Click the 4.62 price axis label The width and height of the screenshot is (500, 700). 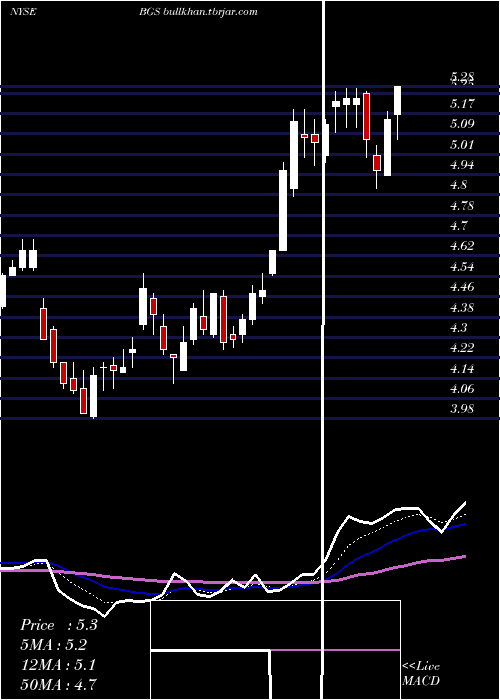[462, 246]
